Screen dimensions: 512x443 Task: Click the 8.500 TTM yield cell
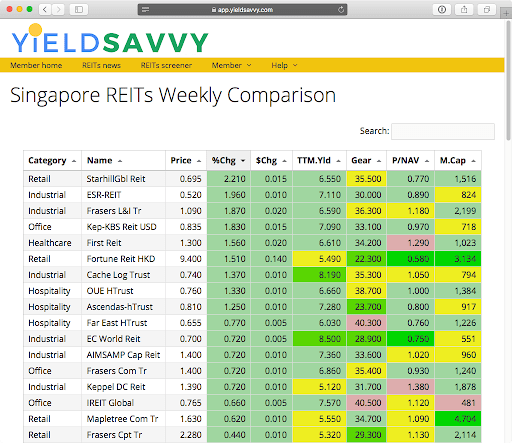319,339
